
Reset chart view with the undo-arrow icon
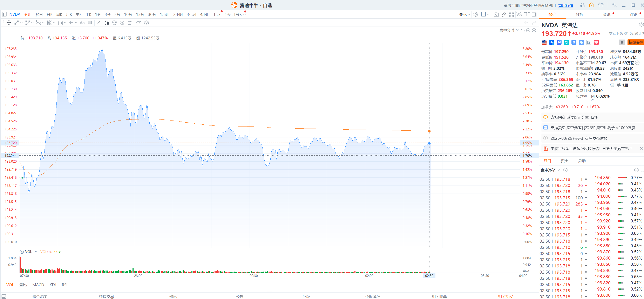(x=522, y=30)
